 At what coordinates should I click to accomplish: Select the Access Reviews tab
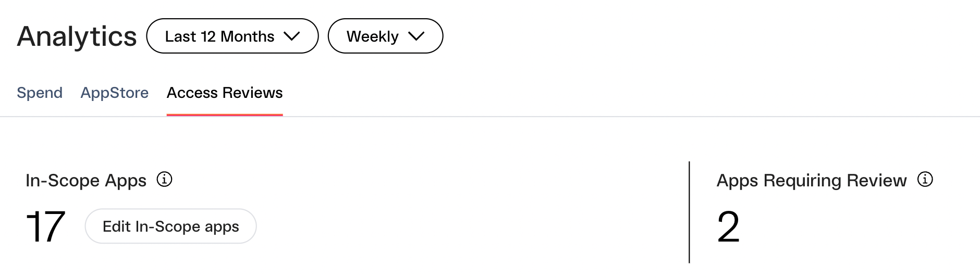coord(225,93)
